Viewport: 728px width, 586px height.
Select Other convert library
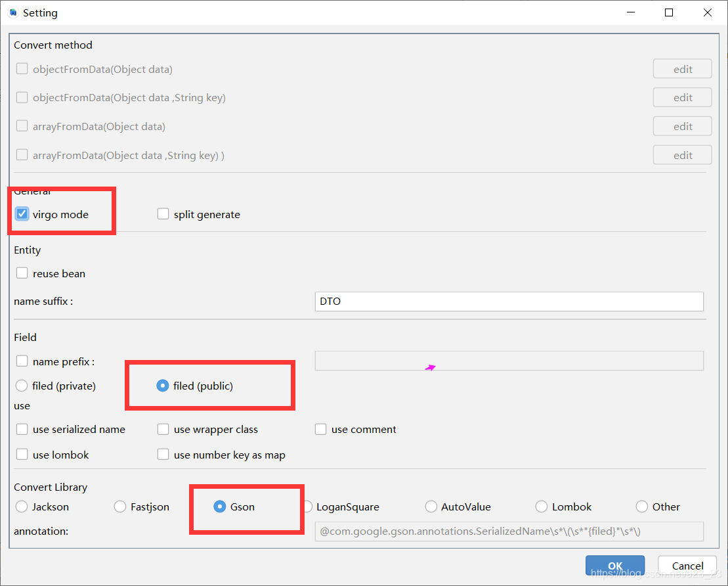point(642,507)
